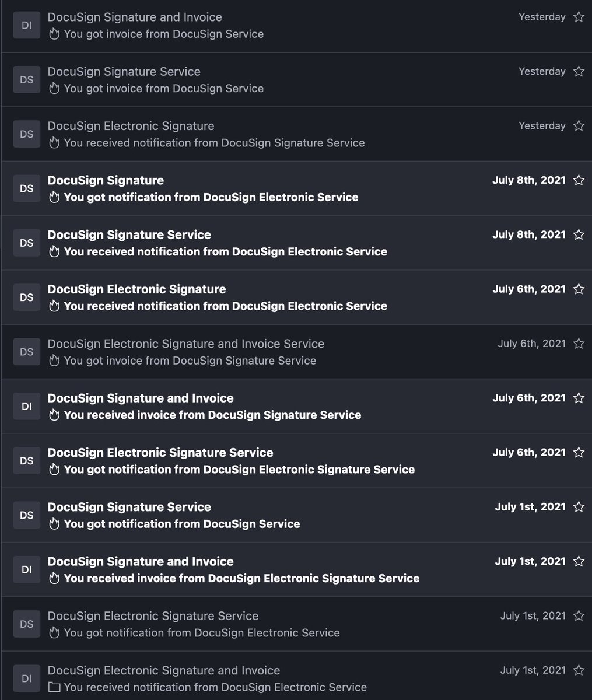Click DS avatar of July 6th DocuSign Electronic Signature Service

click(x=27, y=460)
